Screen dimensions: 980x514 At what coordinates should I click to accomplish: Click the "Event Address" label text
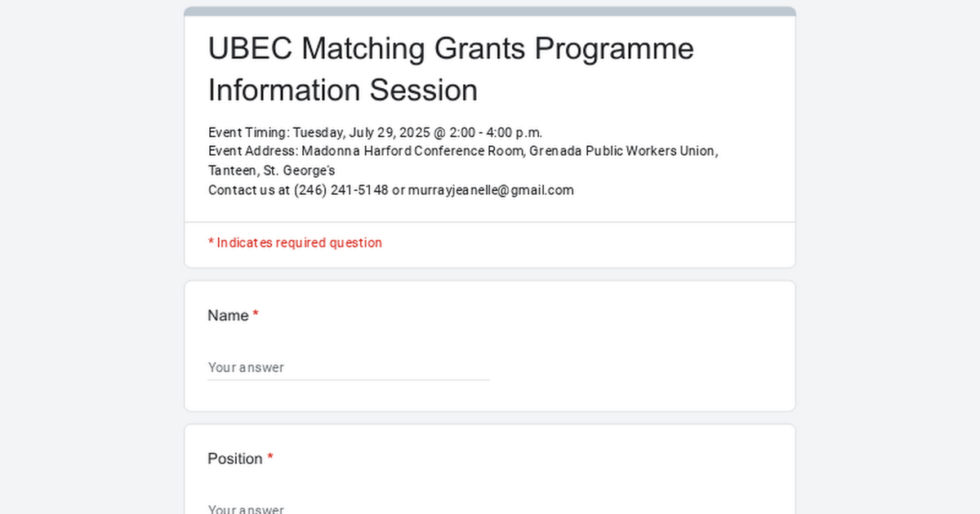(253, 151)
